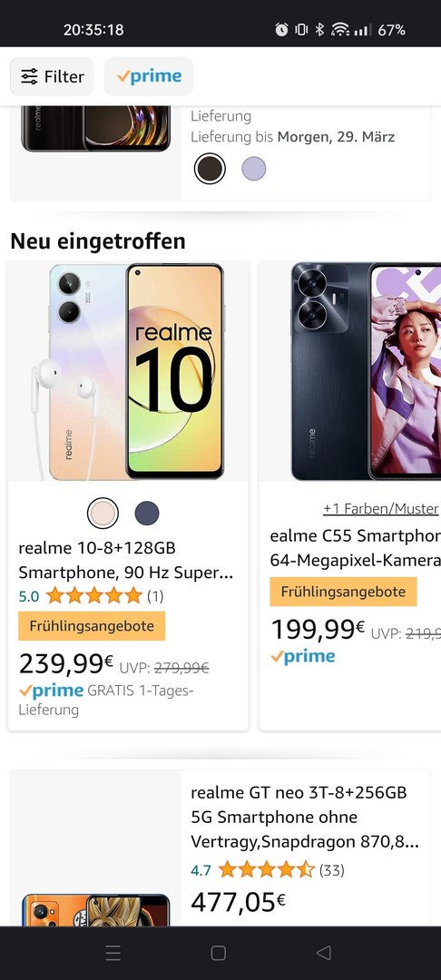The image size is (441, 980).
Task: Tap the prime logo under the 199,99€ price
Action: pos(303,656)
